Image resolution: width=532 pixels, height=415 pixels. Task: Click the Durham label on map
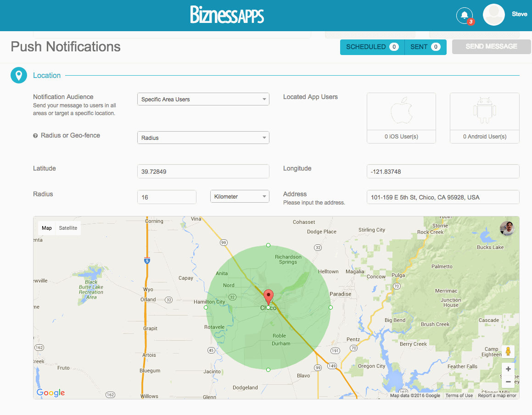click(x=281, y=343)
